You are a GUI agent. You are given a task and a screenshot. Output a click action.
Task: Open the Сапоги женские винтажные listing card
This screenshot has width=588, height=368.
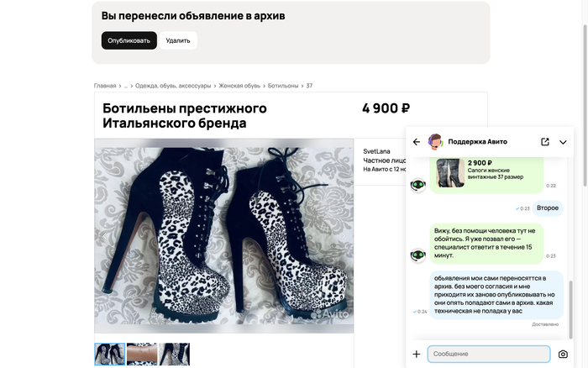tap(486, 175)
